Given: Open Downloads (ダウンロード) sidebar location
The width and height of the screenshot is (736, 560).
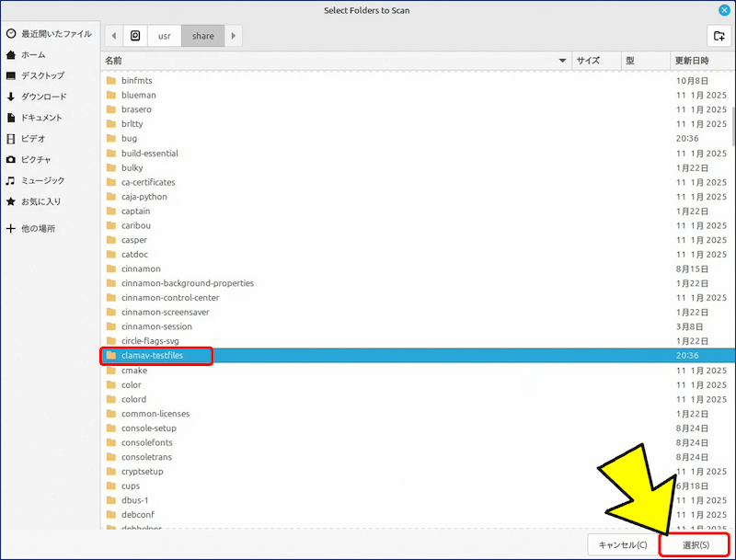Looking at the screenshot, I should 37,97.
